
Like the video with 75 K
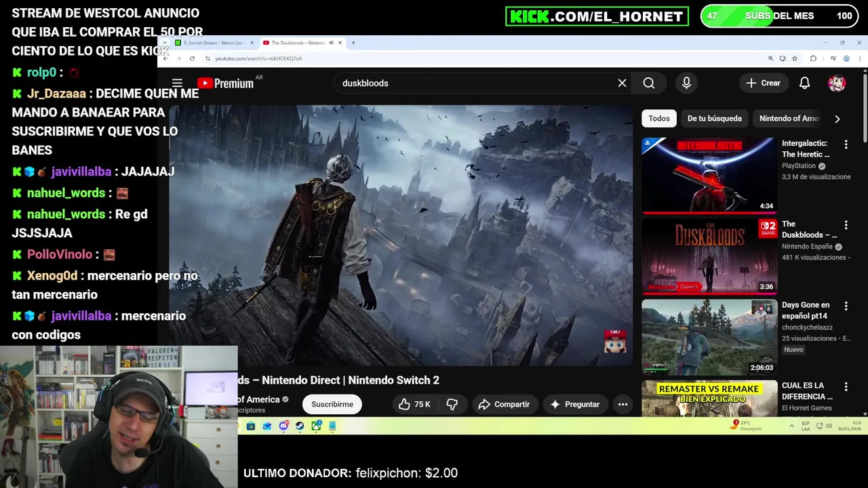point(414,404)
